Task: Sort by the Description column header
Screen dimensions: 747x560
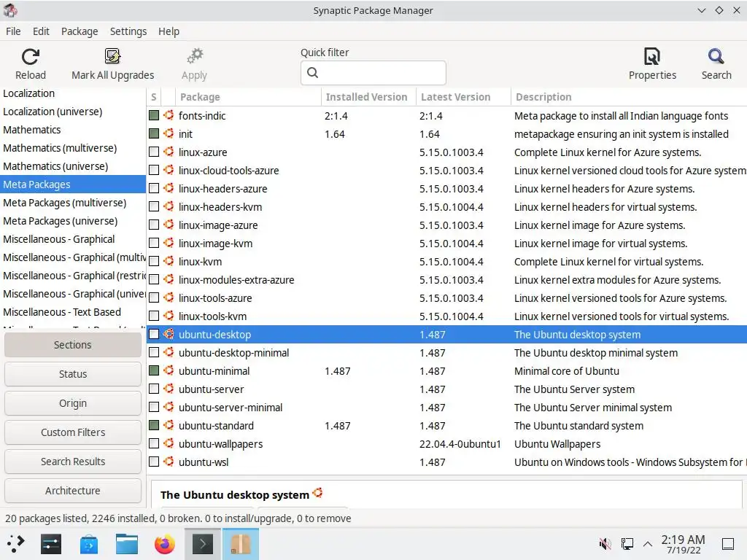Action: (x=629, y=97)
